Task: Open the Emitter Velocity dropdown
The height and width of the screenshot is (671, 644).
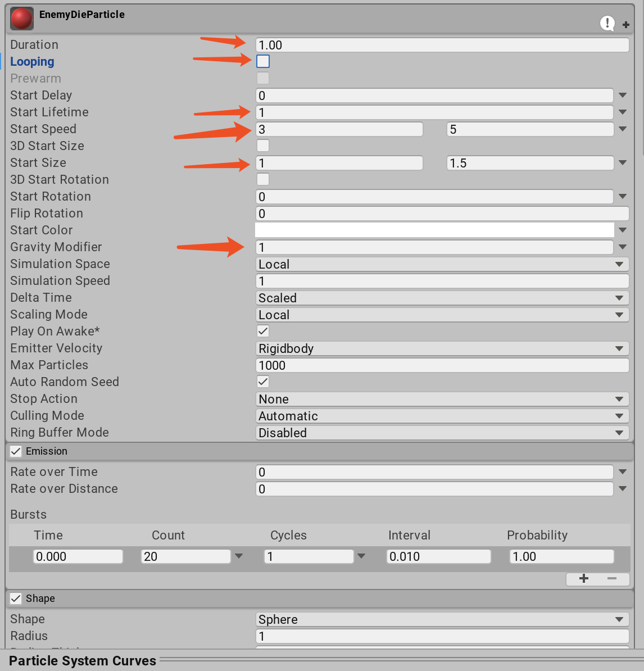Action: click(x=442, y=348)
